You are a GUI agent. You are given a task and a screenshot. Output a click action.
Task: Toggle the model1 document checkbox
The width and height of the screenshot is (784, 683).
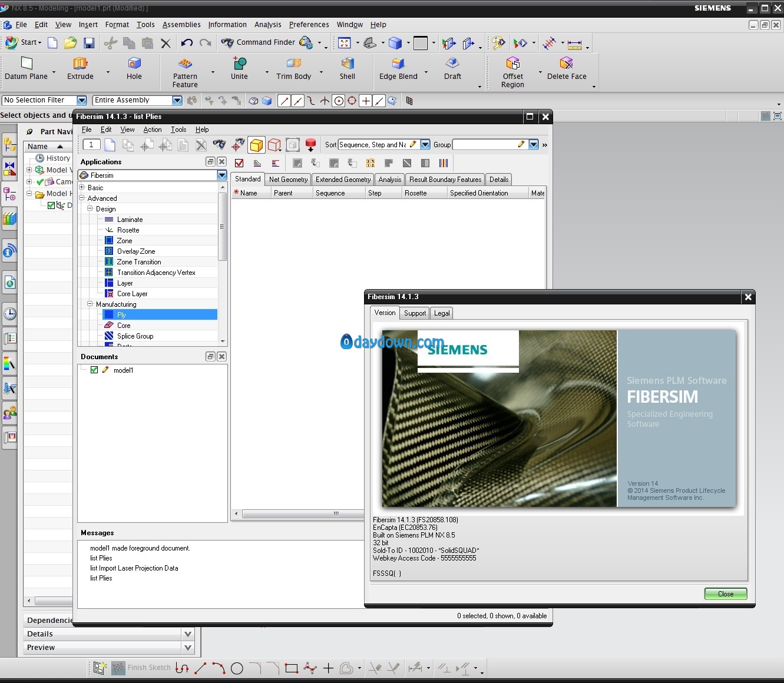click(94, 370)
